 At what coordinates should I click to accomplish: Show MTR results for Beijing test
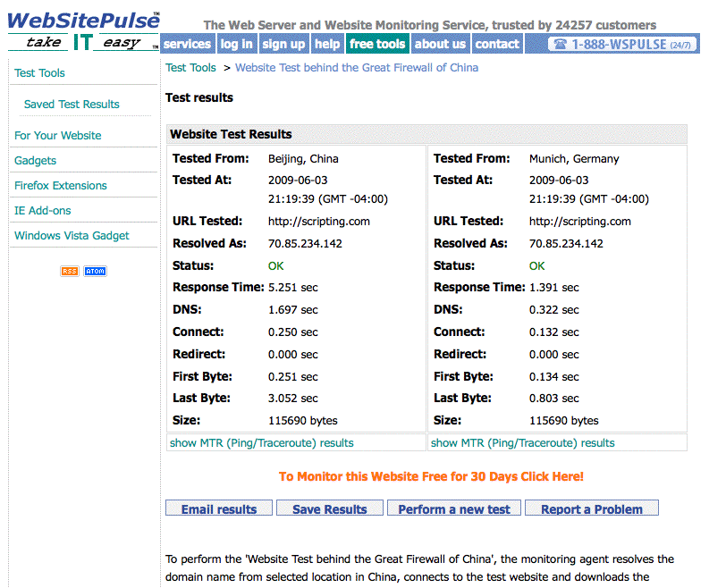pos(261,442)
